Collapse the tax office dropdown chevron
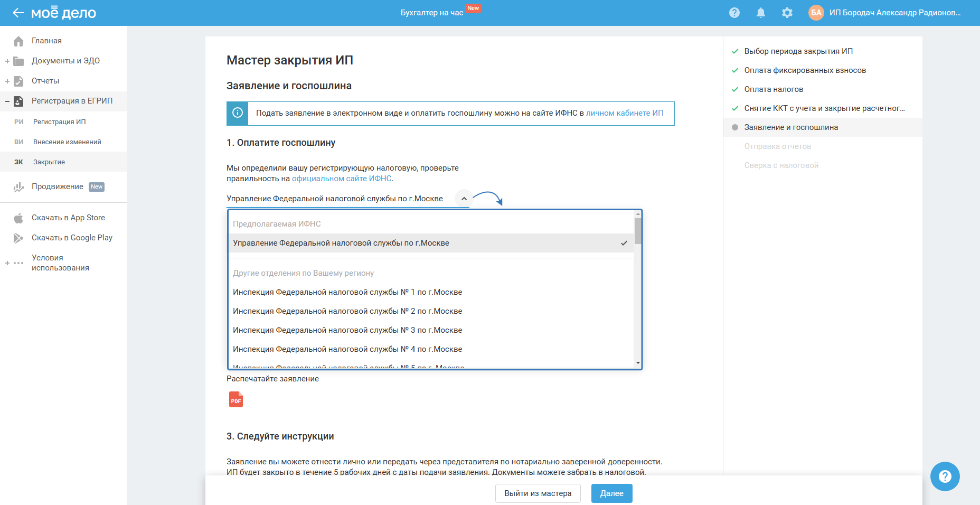This screenshot has height=505, width=980. 464,199
